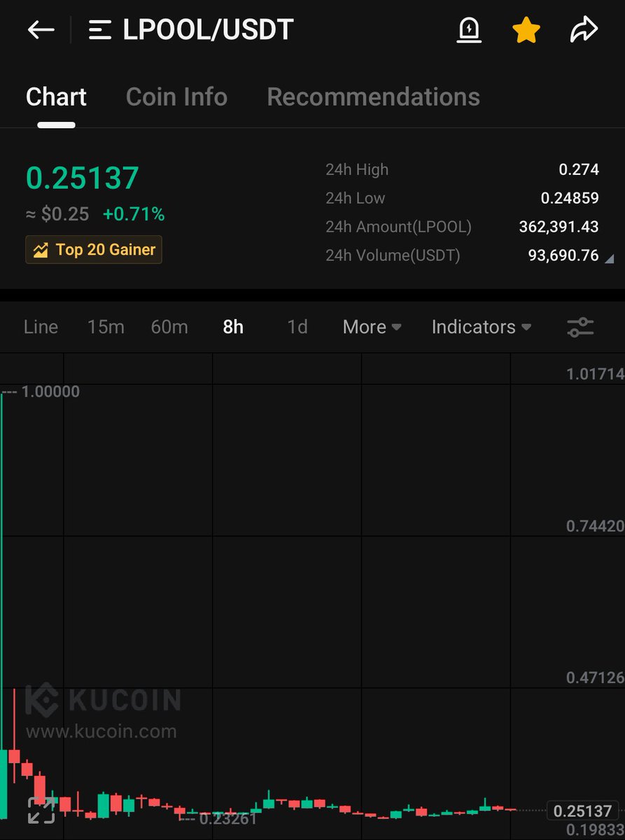Unfavorite LPOOL/USDT via the star toggle
Image resolution: width=625 pixels, height=840 pixels.
pyautogui.click(x=526, y=29)
